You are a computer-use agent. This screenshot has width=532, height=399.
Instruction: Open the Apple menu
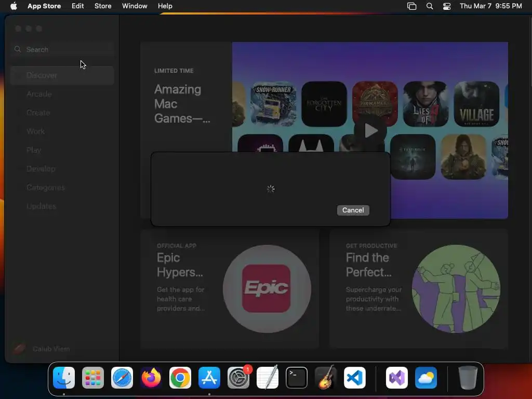click(14, 6)
